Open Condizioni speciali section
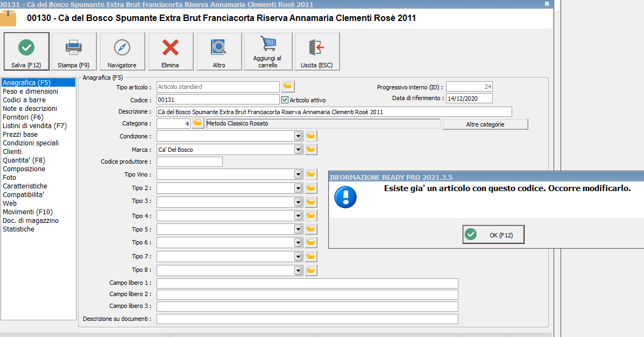The image size is (644, 337). pyautogui.click(x=31, y=143)
